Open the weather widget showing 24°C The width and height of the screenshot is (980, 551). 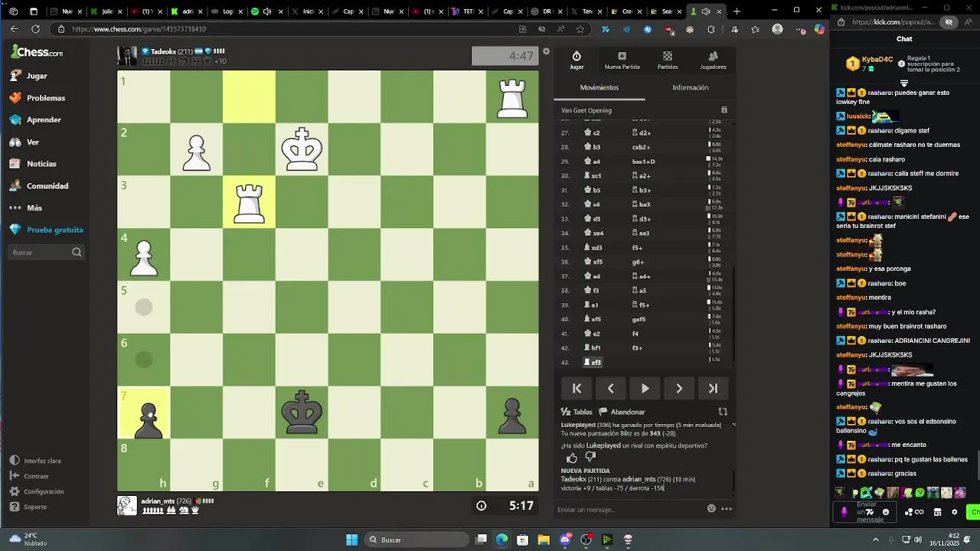[x=29, y=540]
